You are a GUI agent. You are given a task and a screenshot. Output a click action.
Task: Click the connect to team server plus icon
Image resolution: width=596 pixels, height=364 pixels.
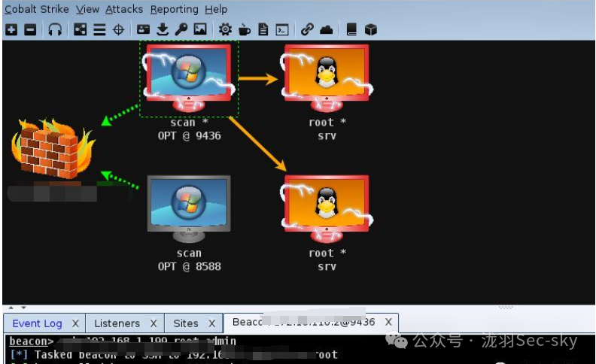pyautogui.click(x=11, y=29)
